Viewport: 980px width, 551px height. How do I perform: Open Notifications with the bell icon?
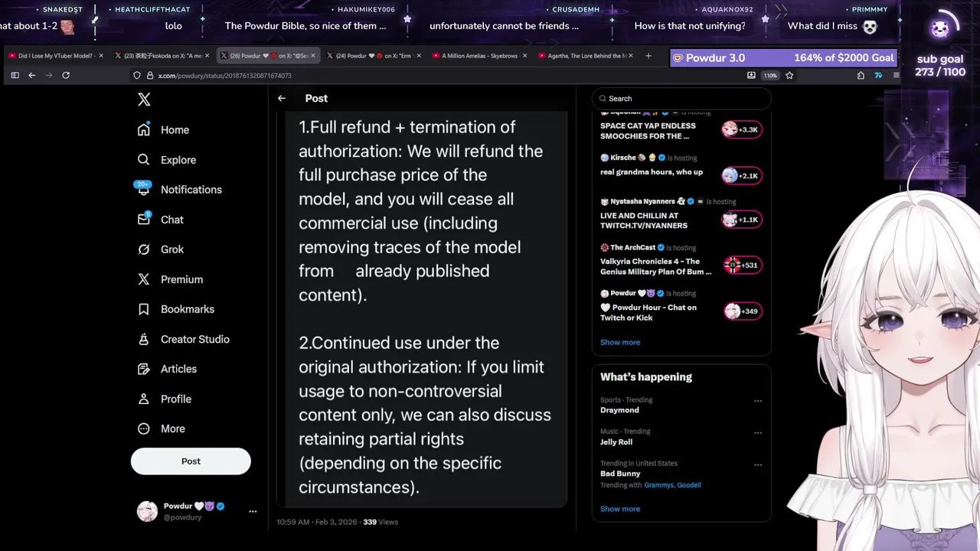pos(144,189)
